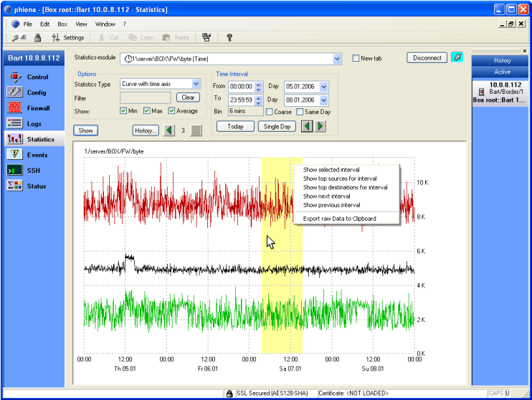Image resolution: width=532 pixels, height=400 pixels.
Task: Open the ? help menu
Action: (125, 24)
